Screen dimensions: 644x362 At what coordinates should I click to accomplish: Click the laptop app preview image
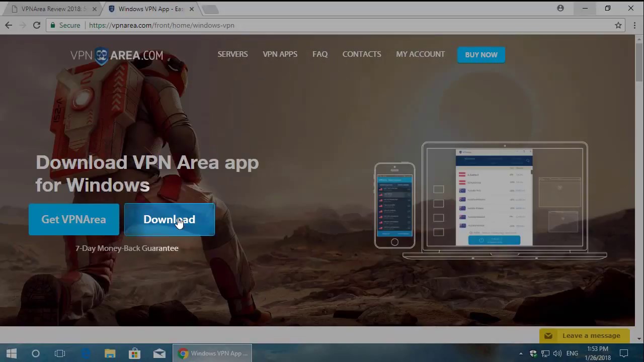pyautogui.click(x=505, y=201)
